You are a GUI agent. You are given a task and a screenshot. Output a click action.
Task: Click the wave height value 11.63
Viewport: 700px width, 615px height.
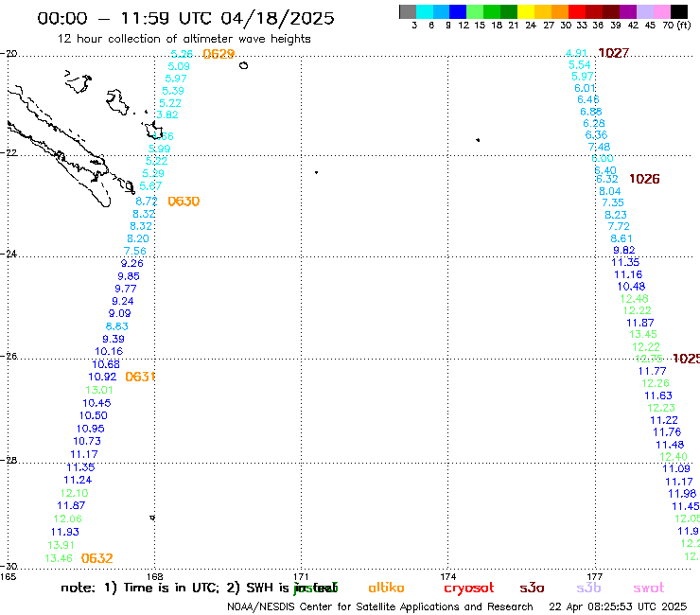[x=658, y=395]
